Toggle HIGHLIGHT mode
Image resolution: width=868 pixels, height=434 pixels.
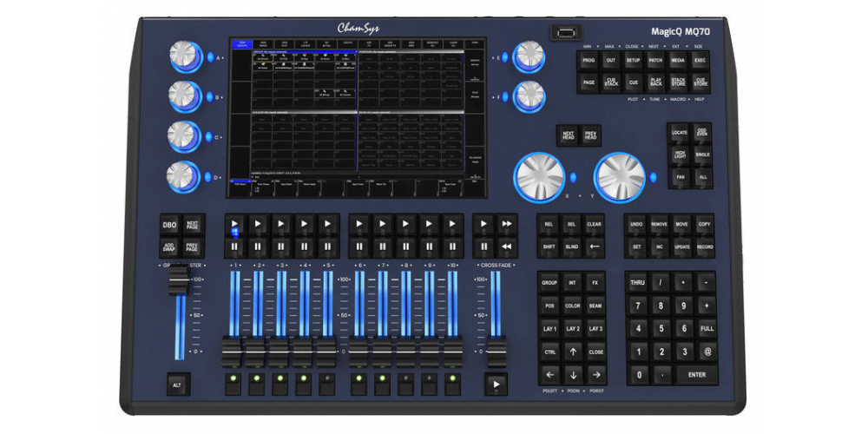pyautogui.click(x=680, y=155)
